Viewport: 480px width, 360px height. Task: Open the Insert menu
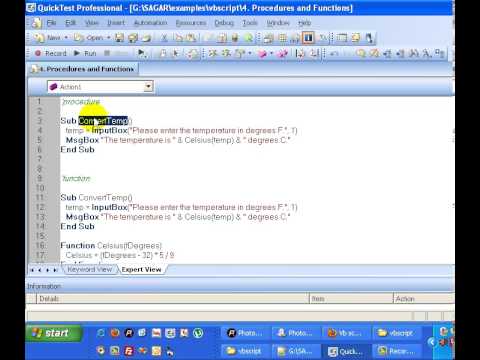tap(116, 23)
